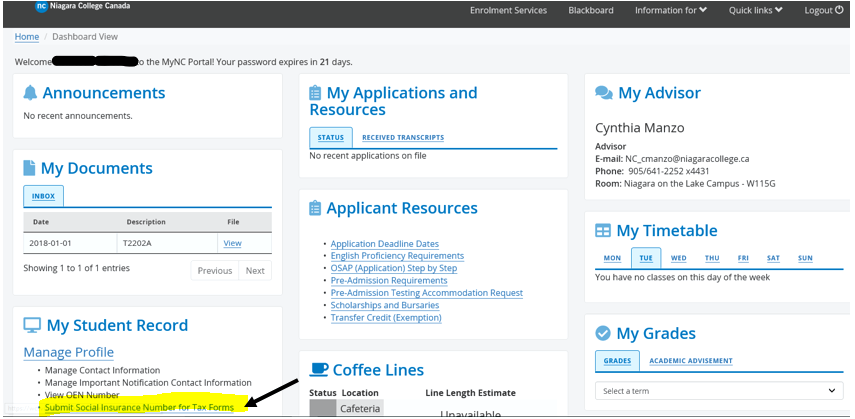Expand the Information for dropdown menu
Viewport: 855px width, 419px height.
coord(670,10)
